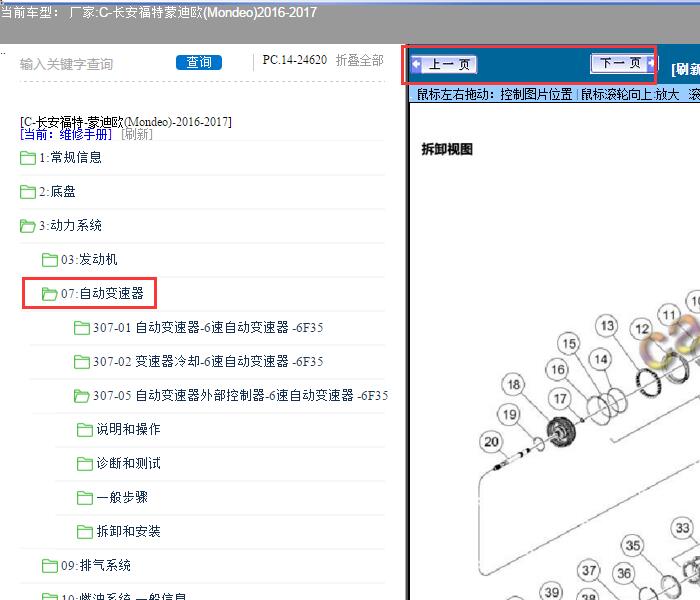Image resolution: width=700 pixels, height=600 pixels.
Task: Click part callout 13 in the diagram
Action: (x=607, y=325)
